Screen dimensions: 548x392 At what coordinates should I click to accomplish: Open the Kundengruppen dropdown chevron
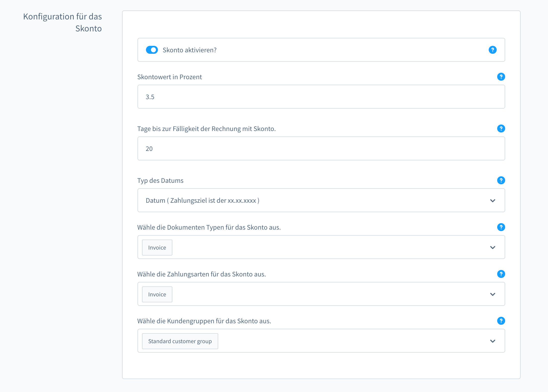492,341
